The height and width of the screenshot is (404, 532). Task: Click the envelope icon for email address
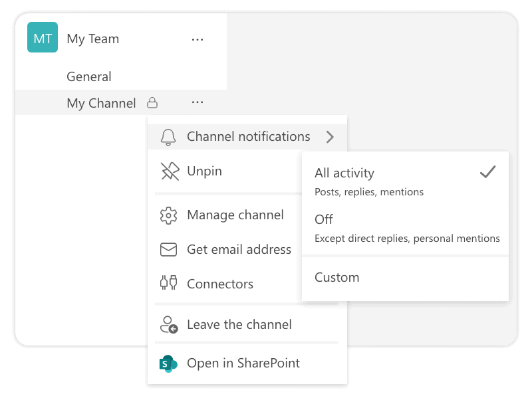pyautogui.click(x=168, y=250)
